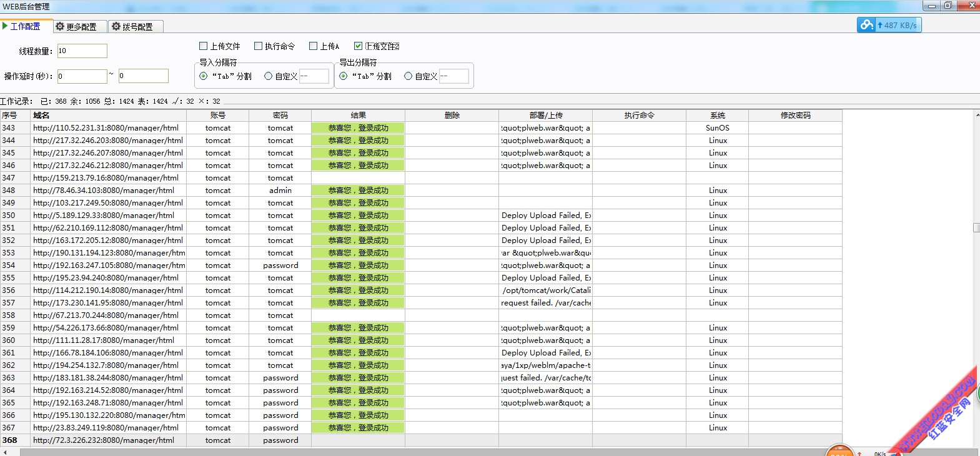Click the 执行命令 column header

click(639, 116)
